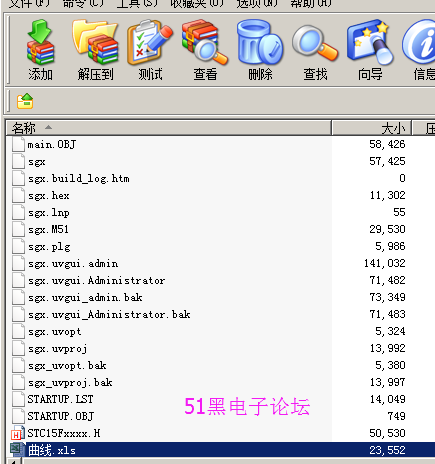
Task: Launch the 向导 (Wizard) icon
Action: [370, 50]
